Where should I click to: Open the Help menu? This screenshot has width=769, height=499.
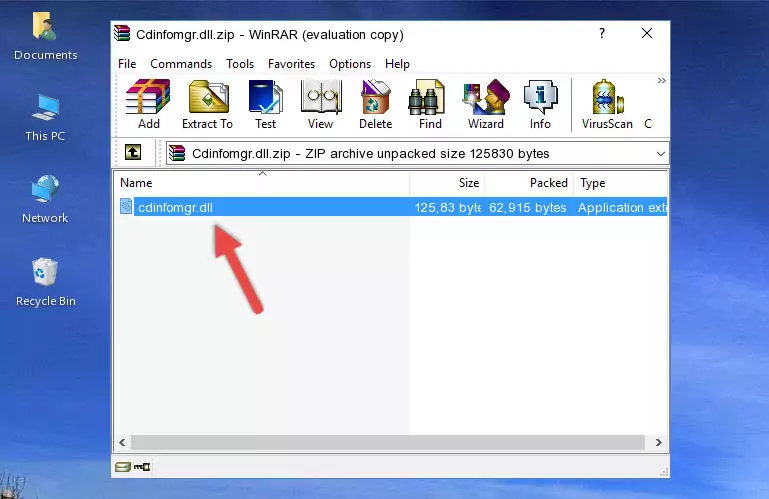(397, 64)
